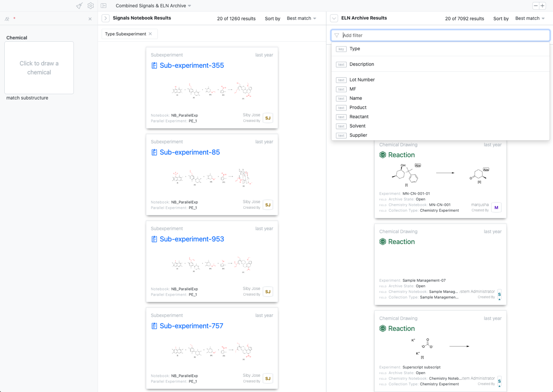553x392 pixels.
Task: Click the SJ avatar on Sub-experiment-355
Action: click(268, 118)
